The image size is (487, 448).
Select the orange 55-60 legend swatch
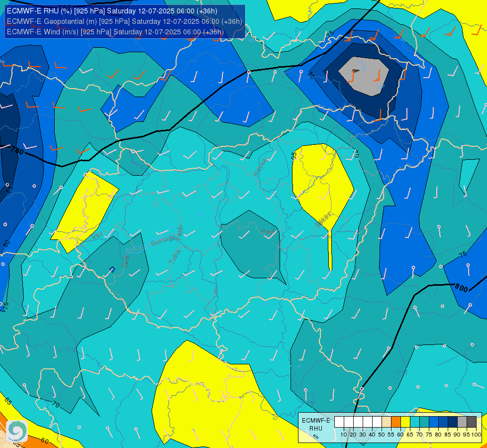(396, 422)
